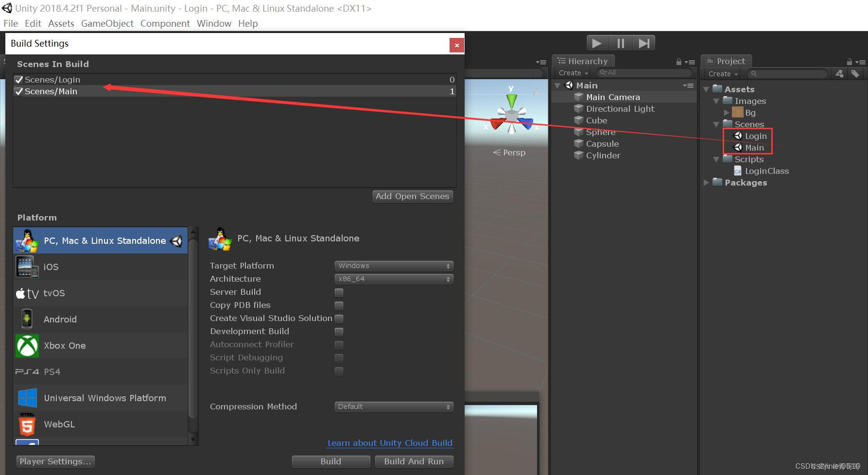Enable the Server Build checkbox

[x=339, y=292]
